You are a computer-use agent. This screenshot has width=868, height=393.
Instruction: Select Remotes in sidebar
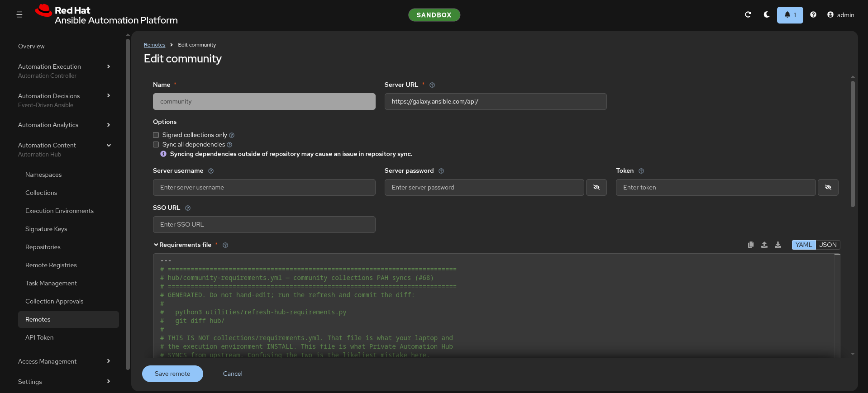[x=68, y=319]
